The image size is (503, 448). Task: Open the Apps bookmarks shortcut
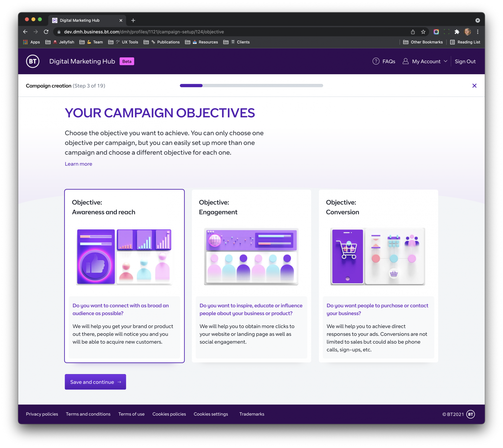(x=31, y=42)
